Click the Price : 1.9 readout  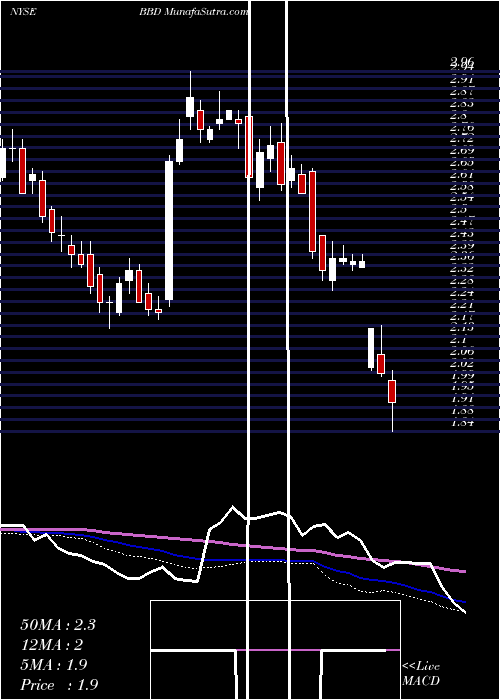coord(59,685)
